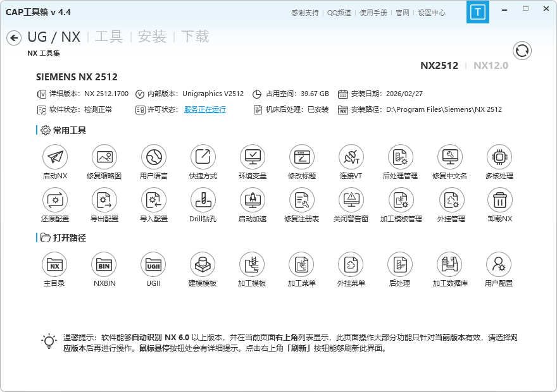Image resolution: width=557 pixels, height=392 pixels.
Task: Open the NXBIN folder shortcut
Action: coord(104,266)
